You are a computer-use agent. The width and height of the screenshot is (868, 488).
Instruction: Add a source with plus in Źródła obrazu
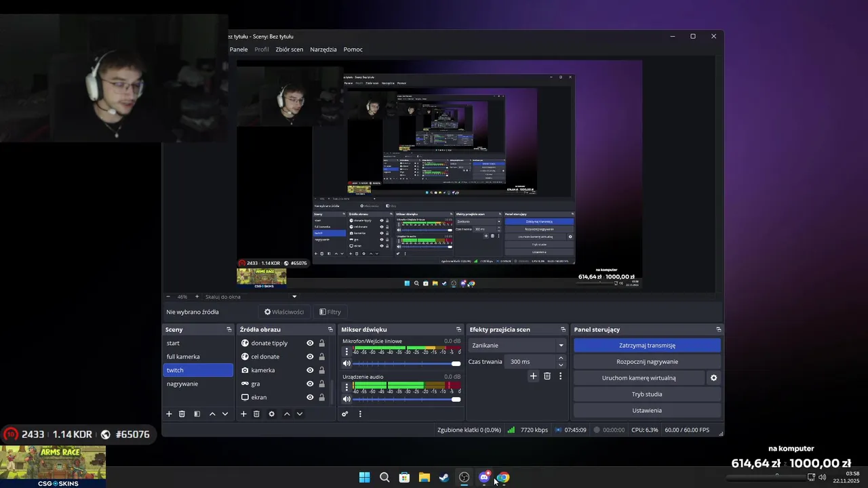[243, 414]
